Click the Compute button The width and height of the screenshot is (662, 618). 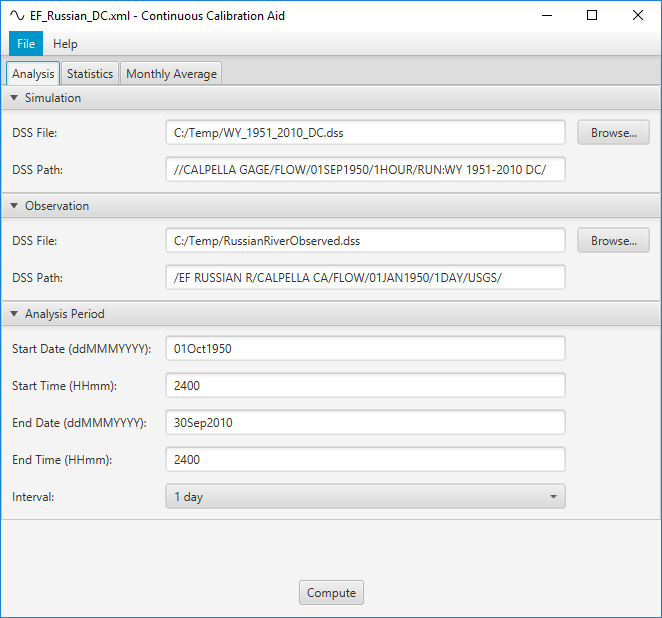331,592
